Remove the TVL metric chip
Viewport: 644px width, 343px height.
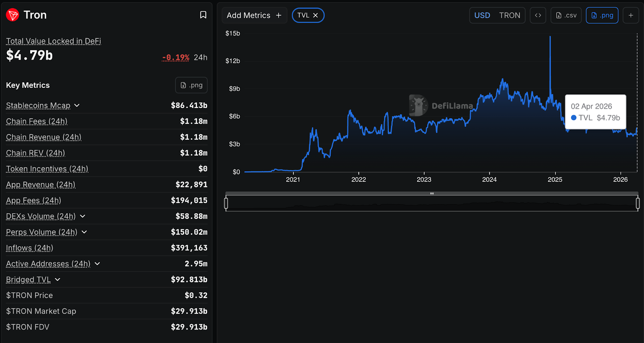(316, 15)
